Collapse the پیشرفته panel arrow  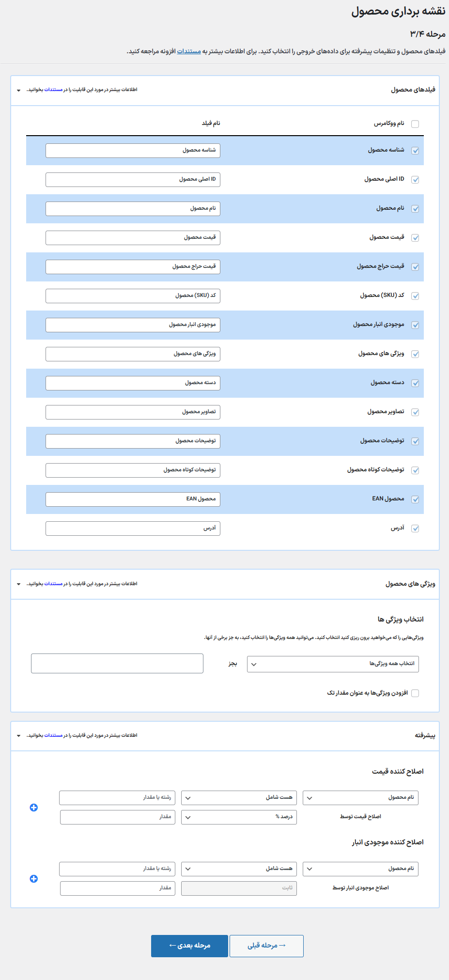pyautogui.click(x=19, y=736)
